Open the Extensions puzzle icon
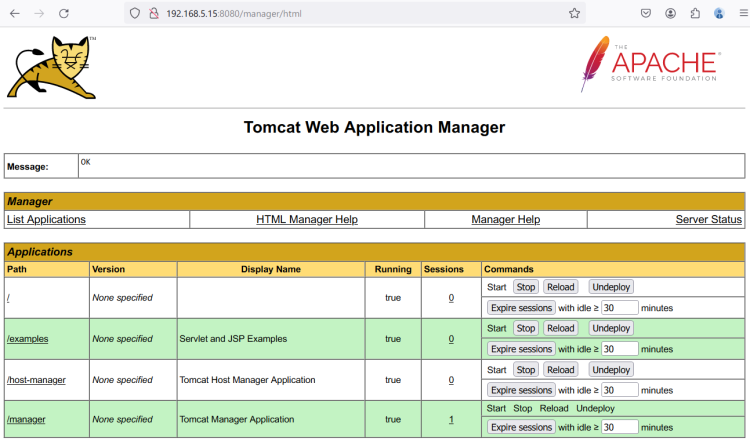The image size is (750, 445). [x=695, y=13]
